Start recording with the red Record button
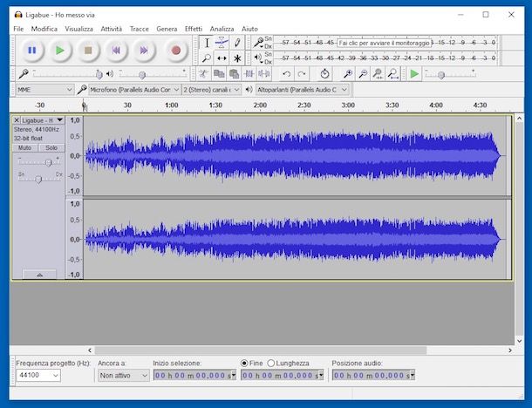The width and height of the screenshot is (532, 408). click(176, 51)
